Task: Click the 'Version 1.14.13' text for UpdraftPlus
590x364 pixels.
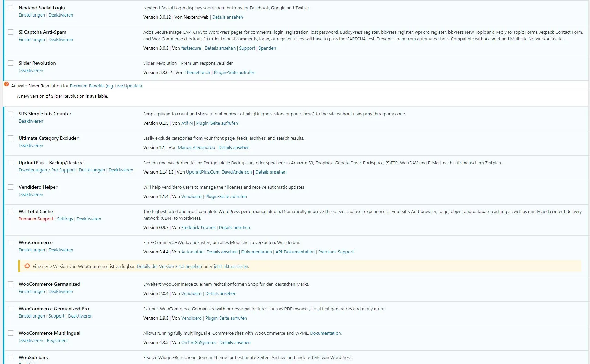Action: coord(158,172)
